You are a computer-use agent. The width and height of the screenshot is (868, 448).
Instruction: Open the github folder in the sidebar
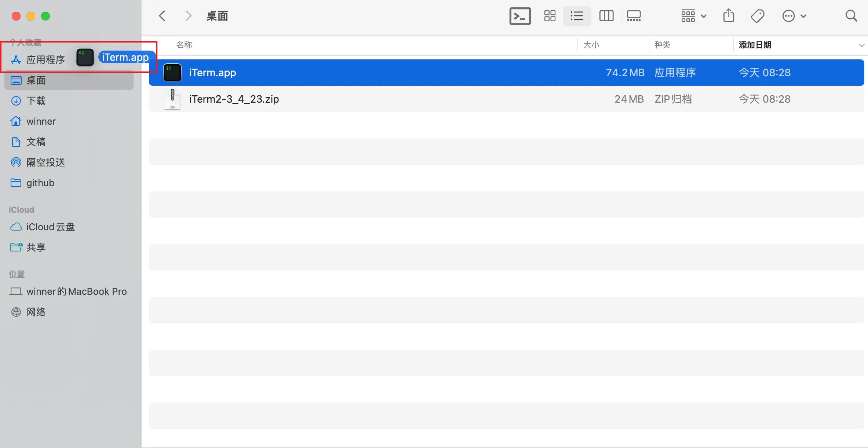pyautogui.click(x=40, y=183)
